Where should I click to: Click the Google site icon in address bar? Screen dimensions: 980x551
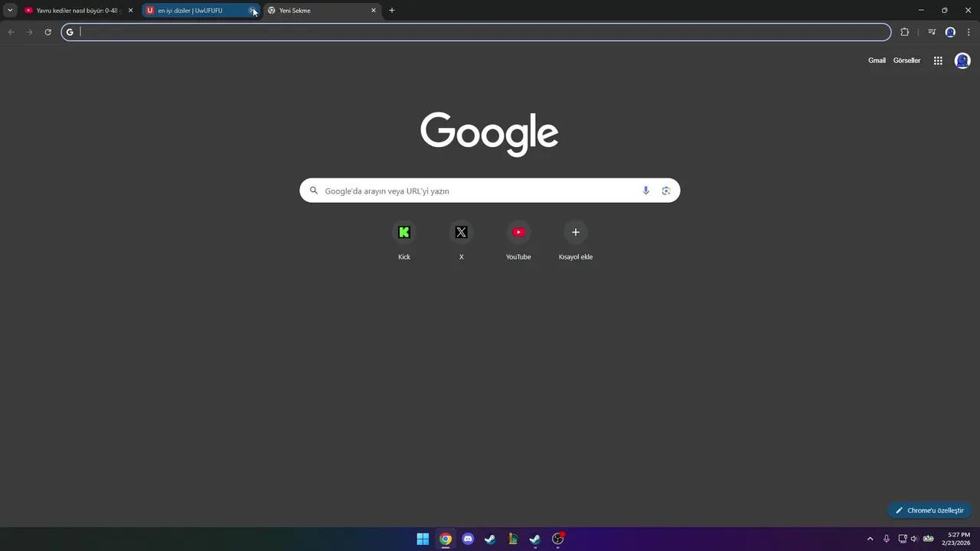click(x=70, y=32)
